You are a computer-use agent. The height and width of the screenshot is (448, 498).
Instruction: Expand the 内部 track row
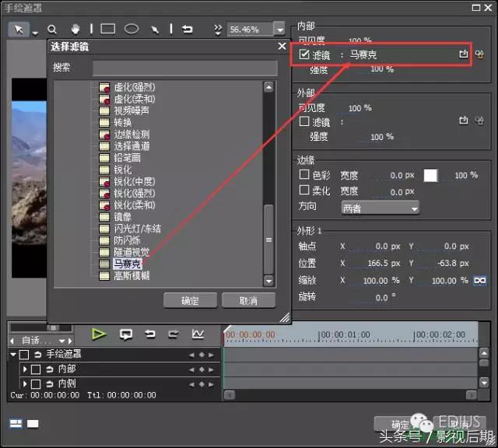pyautogui.click(x=24, y=369)
